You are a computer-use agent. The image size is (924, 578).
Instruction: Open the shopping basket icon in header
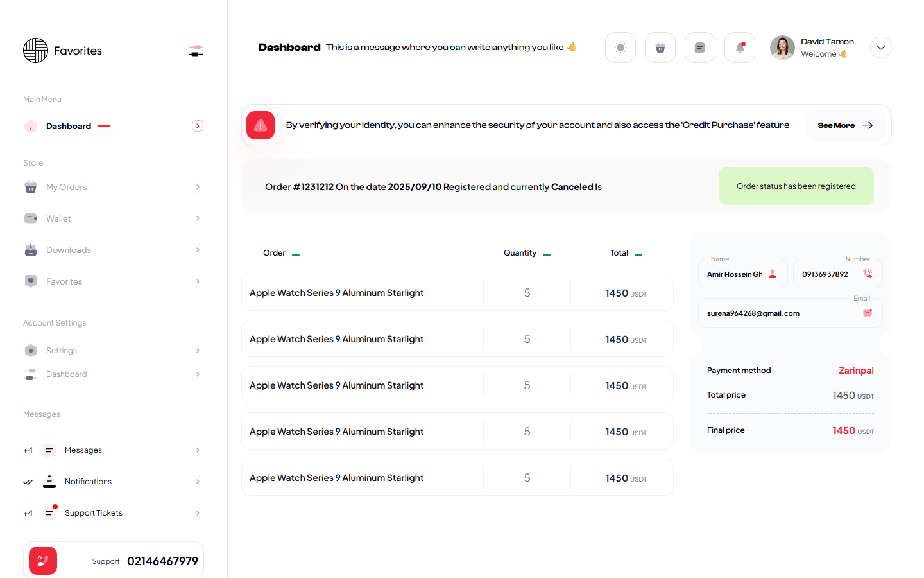pos(660,48)
